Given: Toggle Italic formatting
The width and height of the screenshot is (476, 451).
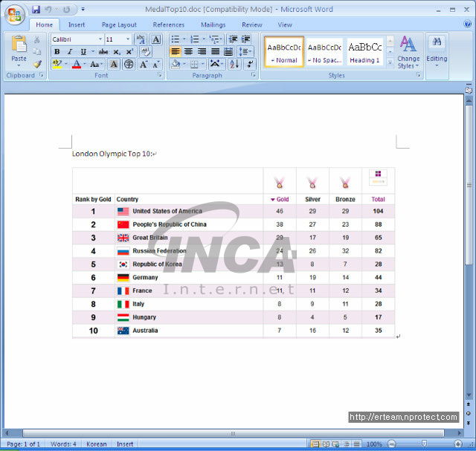Looking at the screenshot, I should point(70,52).
